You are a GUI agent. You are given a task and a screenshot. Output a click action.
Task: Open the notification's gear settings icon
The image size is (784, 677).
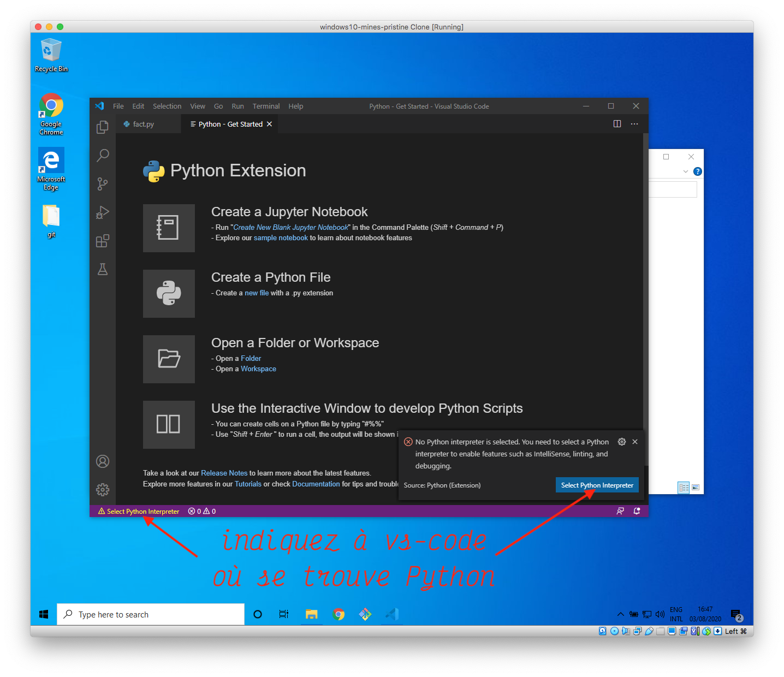[x=622, y=442]
